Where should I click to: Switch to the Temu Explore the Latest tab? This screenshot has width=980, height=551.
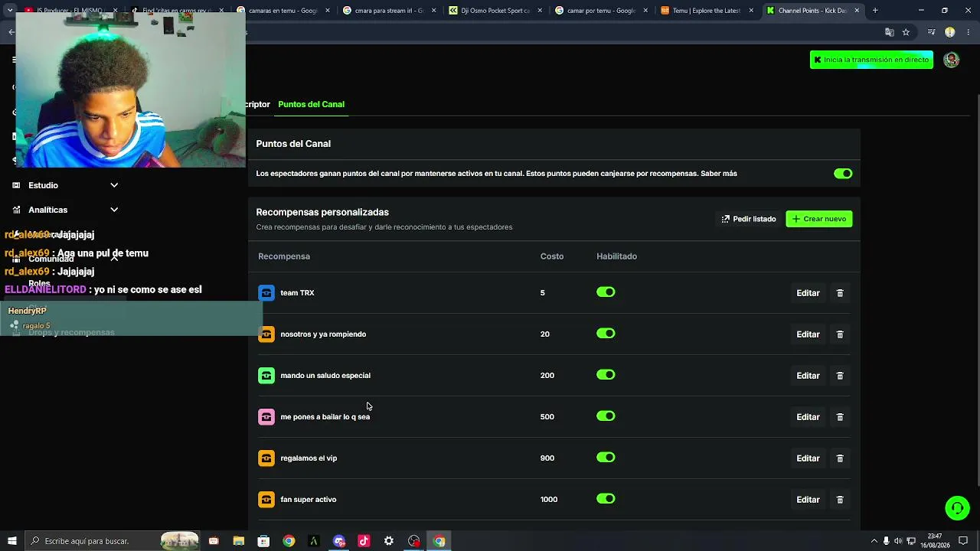[x=707, y=11]
